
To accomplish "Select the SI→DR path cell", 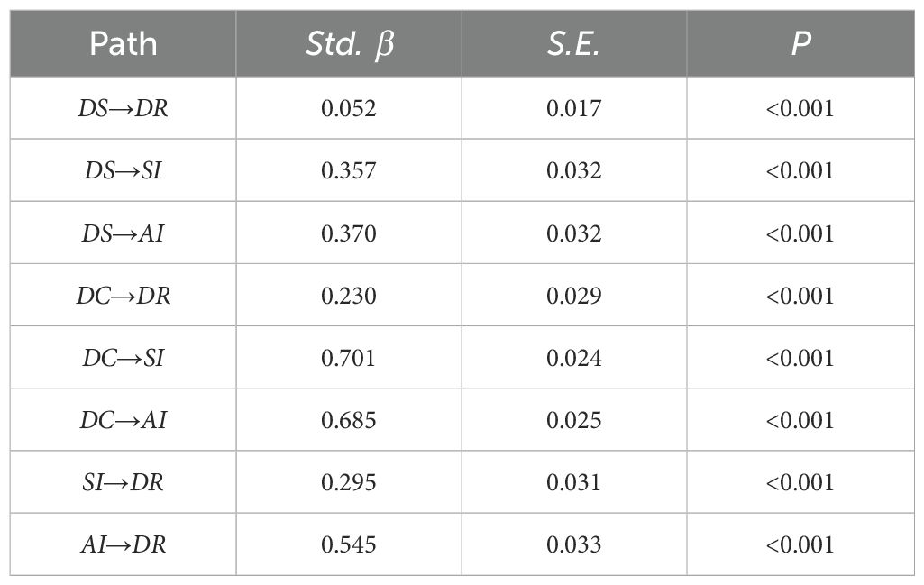I will (x=123, y=482).
